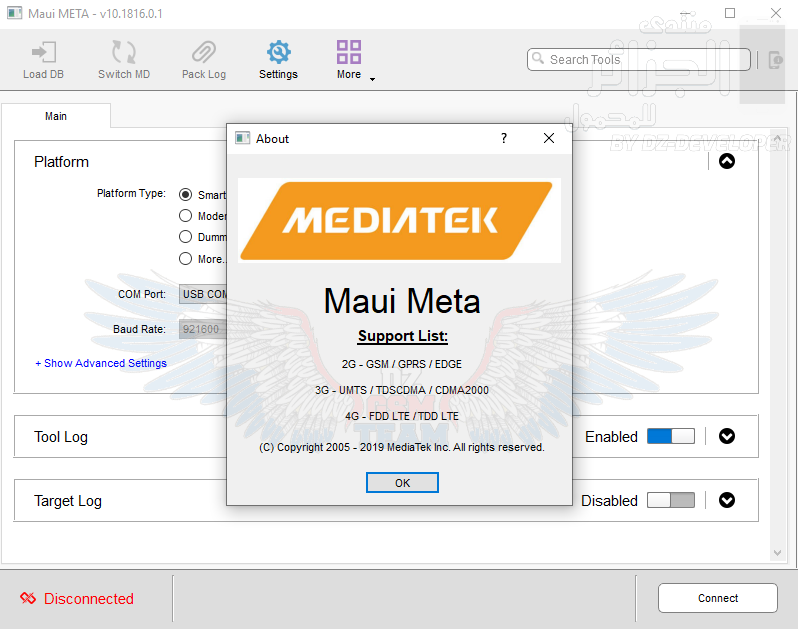Close the Maui META main window
The width and height of the screenshot is (798, 629).
(776, 13)
